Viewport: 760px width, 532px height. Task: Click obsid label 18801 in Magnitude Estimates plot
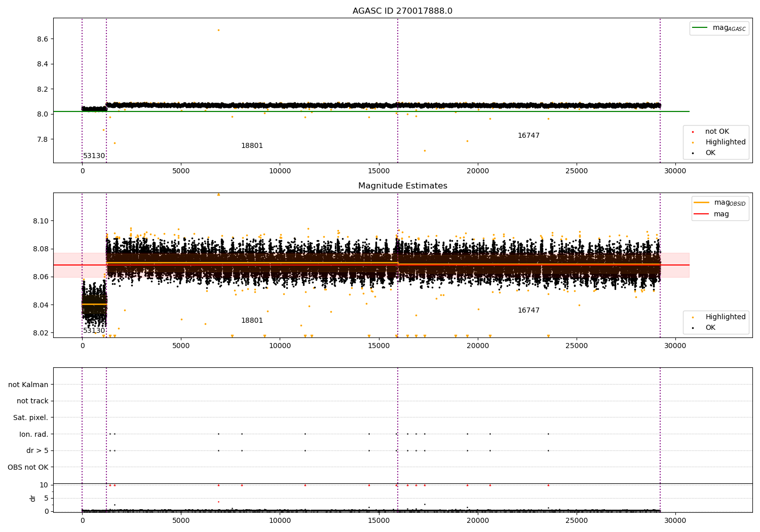(x=252, y=321)
